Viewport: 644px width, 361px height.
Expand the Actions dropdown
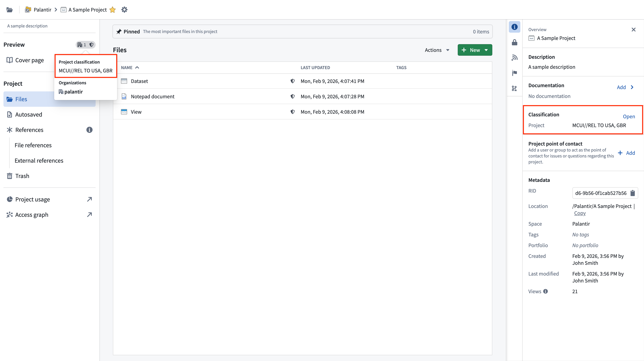point(437,50)
